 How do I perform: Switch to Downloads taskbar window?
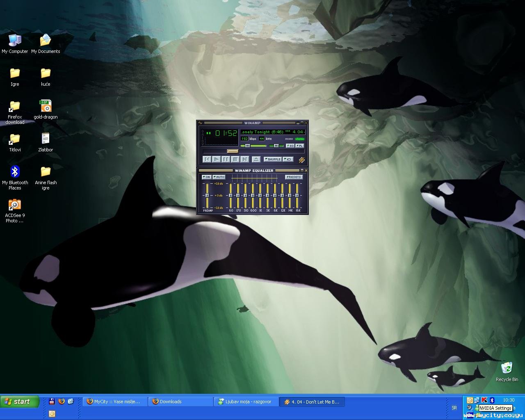(x=180, y=402)
